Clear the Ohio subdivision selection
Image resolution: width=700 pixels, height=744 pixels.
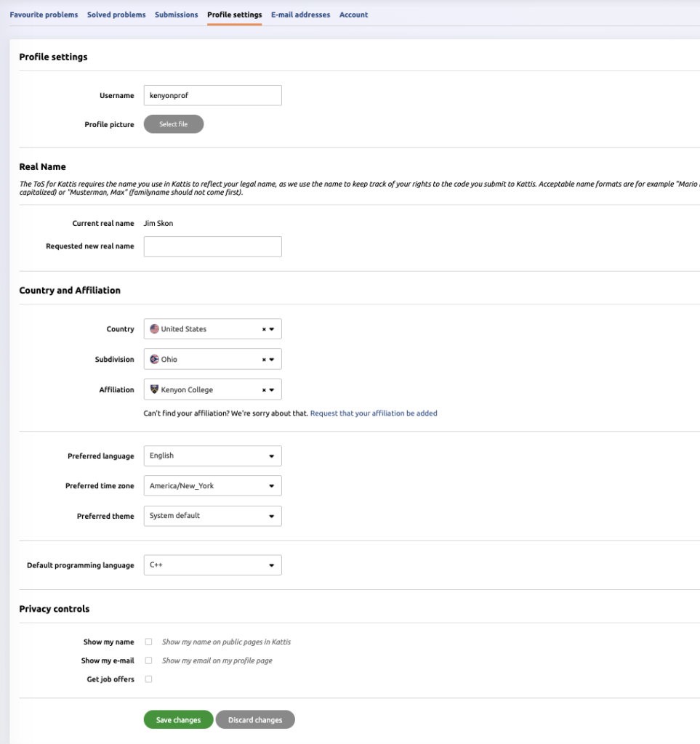click(x=264, y=360)
